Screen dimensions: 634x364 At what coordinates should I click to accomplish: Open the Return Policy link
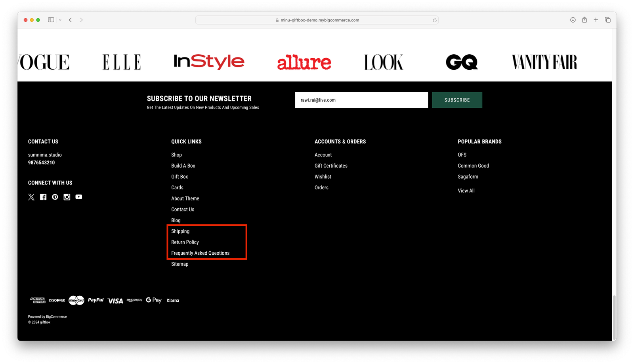(185, 242)
